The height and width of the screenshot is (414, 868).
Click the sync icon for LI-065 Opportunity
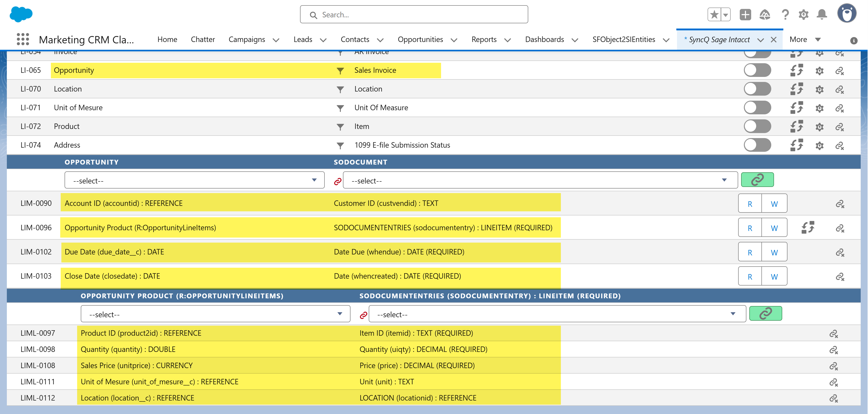tap(797, 71)
